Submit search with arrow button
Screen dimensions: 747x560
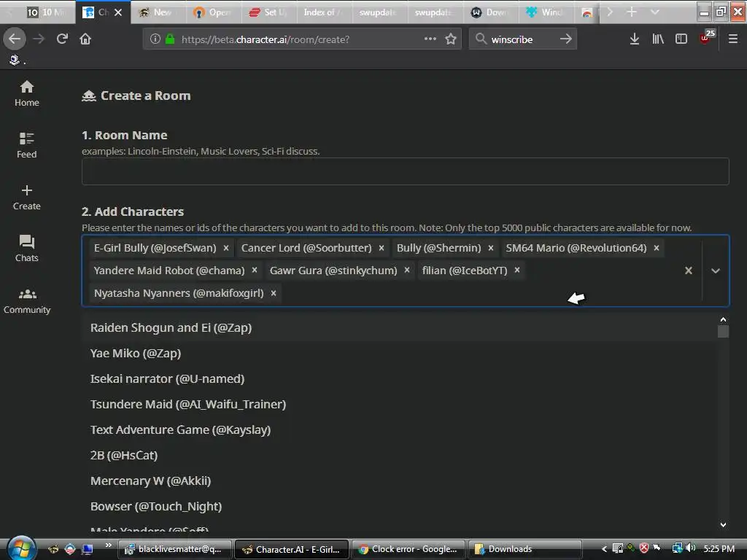566,39
